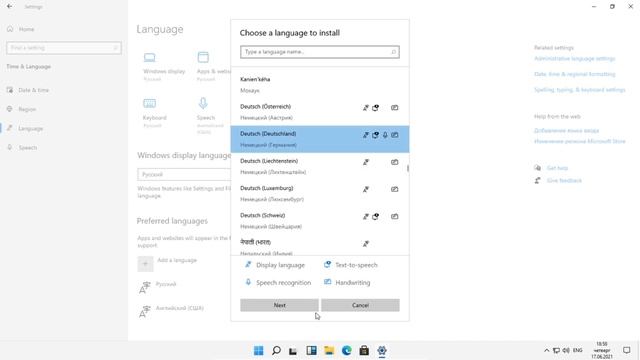Viewport: 640px width, 360px height.
Task: Click the text-to-speech icon for Deutsch (Österreich)
Action: click(x=376, y=108)
